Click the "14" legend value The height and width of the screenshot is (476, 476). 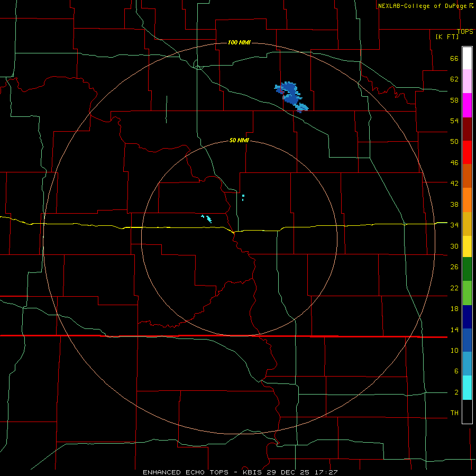point(454,329)
